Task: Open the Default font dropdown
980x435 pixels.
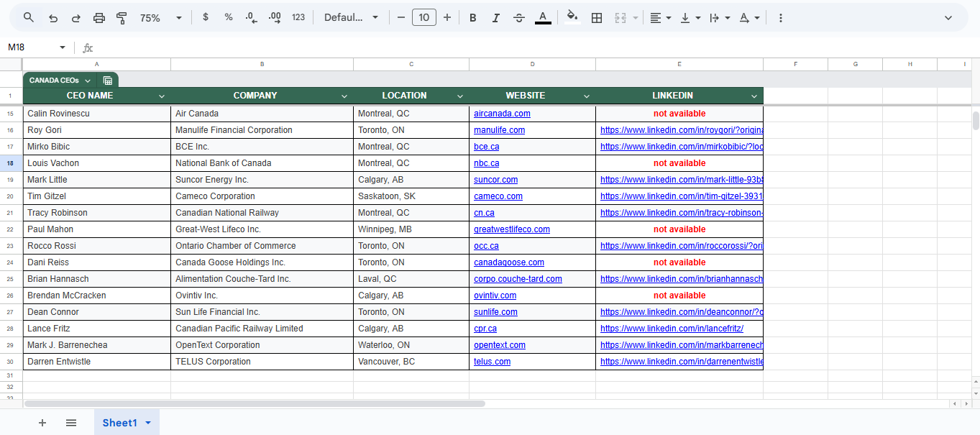Action: point(351,18)
